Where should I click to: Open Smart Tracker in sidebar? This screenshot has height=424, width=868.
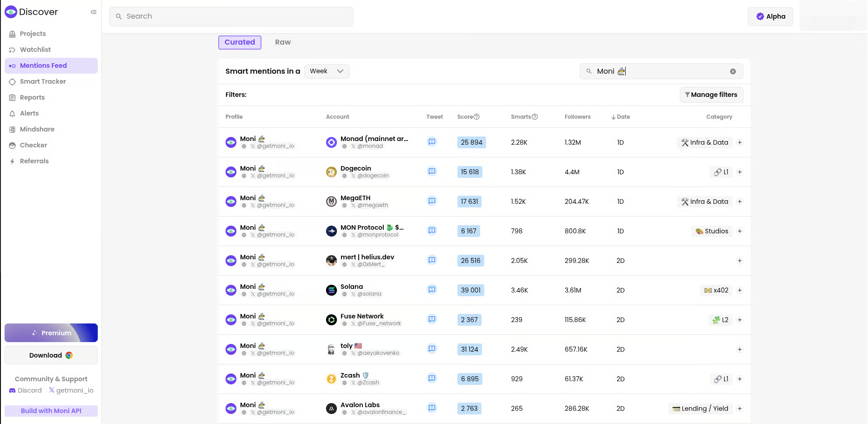point(43,81)
